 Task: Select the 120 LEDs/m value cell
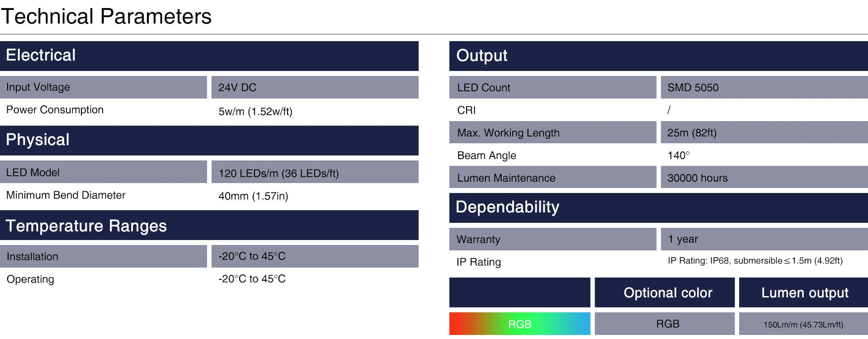click(278, 173)
